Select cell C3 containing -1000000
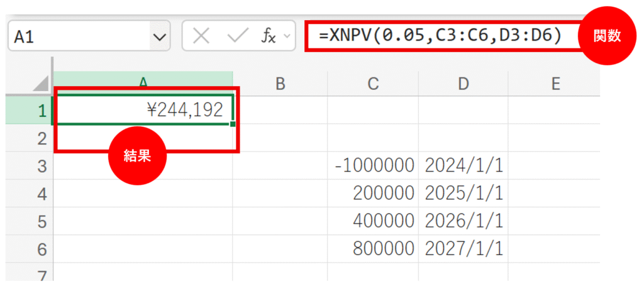This screenshot has height=287, width=644. click(x=374, y=166)
